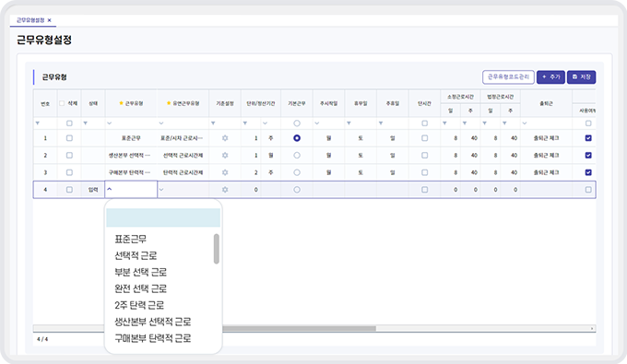Click the 저장 save button
This screenshot has height=364, width=627.
pyautogui.click(x=582, y=76)
